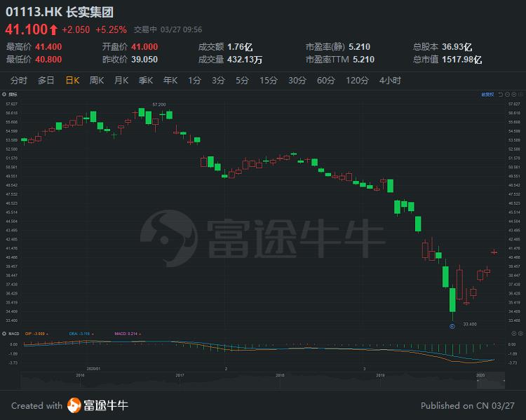Click 昨收价 value 39.050
Screen dimensions: 526x420
(144, 60)
